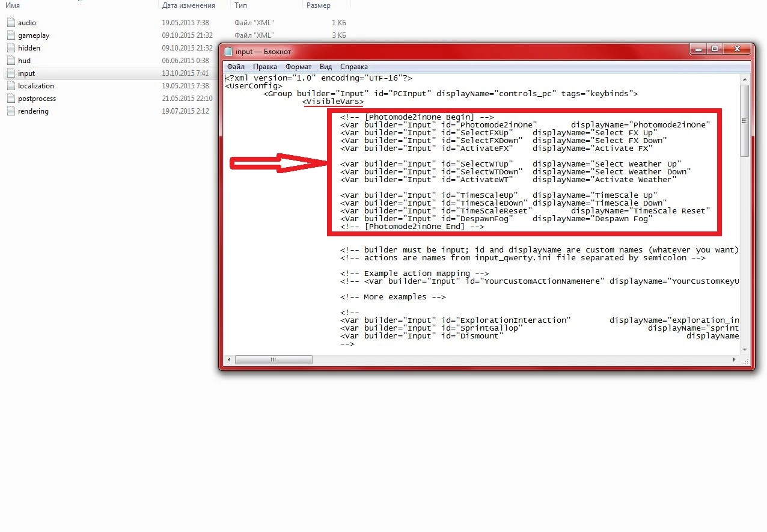767x532 pixels.
Task: Select the gameplay file name
Action: pyautogui.click(x=34, y=35)
